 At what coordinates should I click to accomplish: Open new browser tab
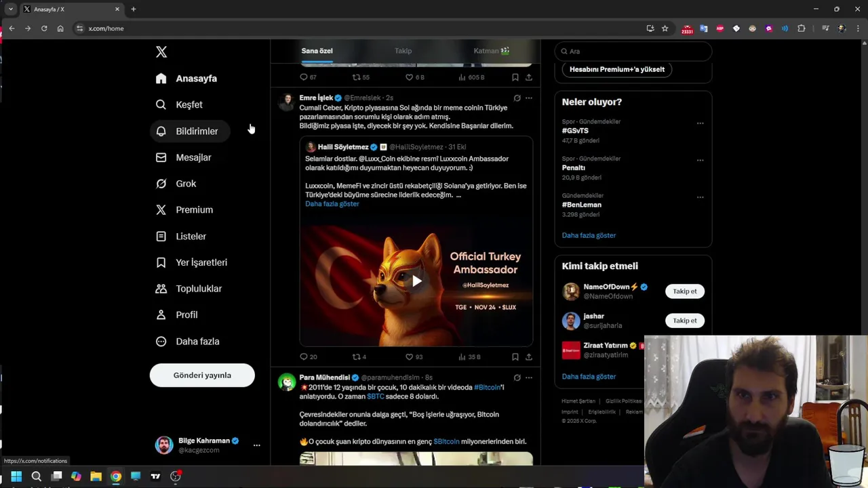[134, 9]
